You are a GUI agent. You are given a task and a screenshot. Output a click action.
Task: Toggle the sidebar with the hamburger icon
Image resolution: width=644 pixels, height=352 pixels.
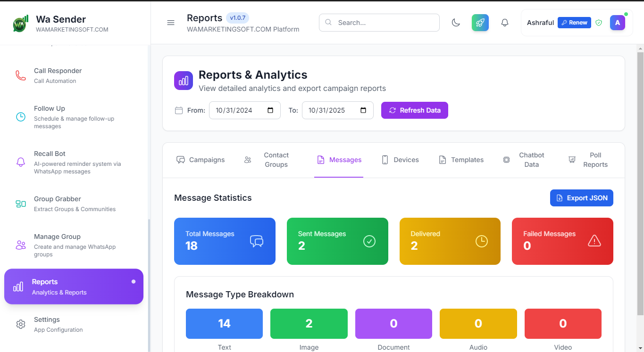coord(170,22)
